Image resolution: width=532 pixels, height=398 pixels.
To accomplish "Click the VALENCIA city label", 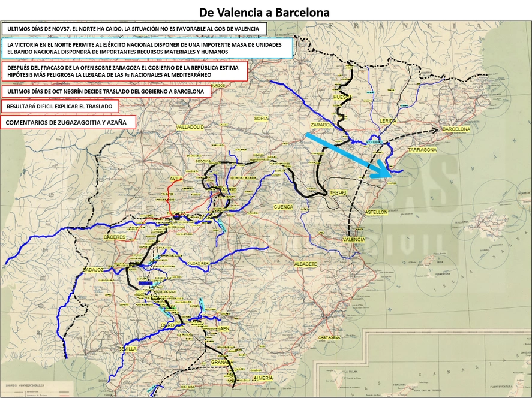I will tap(354, 239).
